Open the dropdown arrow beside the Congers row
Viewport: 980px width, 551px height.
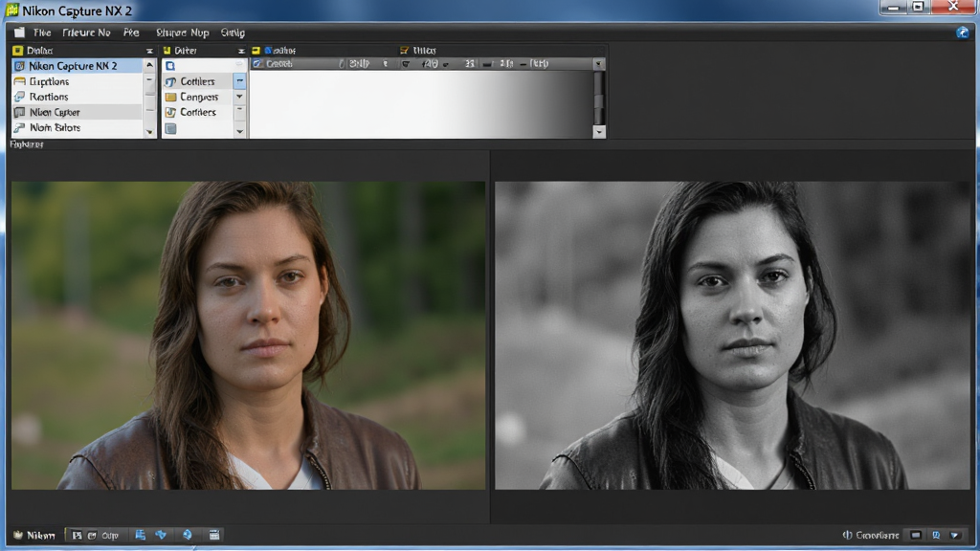click(x=240, y=97)
